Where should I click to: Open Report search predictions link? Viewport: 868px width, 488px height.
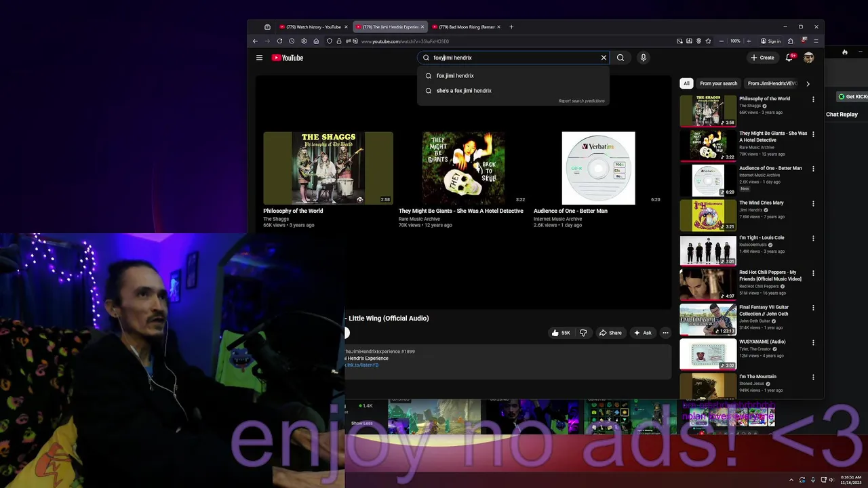pyautogui.click(x=581, y=101)
